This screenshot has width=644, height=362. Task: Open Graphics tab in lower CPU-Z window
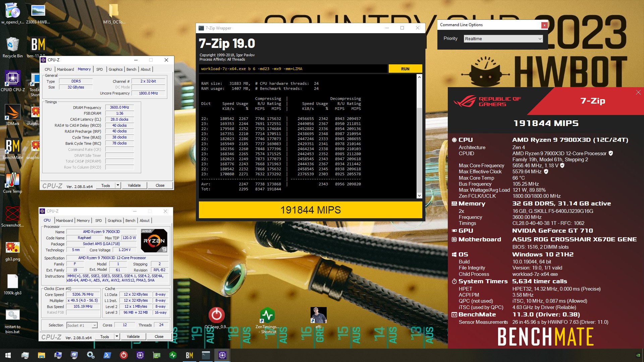[115, 221]
